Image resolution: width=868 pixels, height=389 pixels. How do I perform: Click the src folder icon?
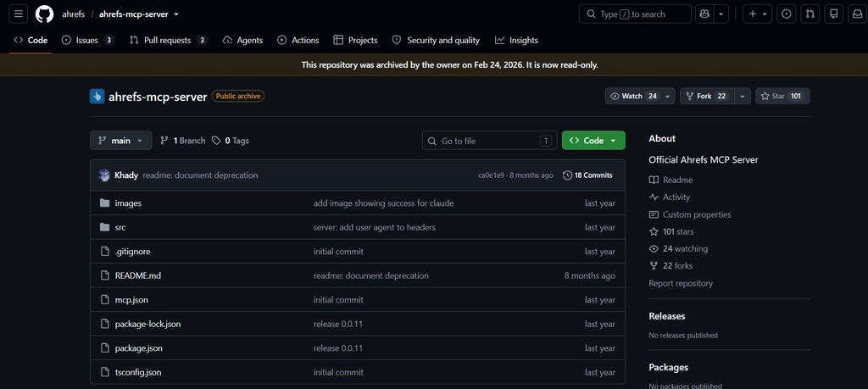[104, 227]
